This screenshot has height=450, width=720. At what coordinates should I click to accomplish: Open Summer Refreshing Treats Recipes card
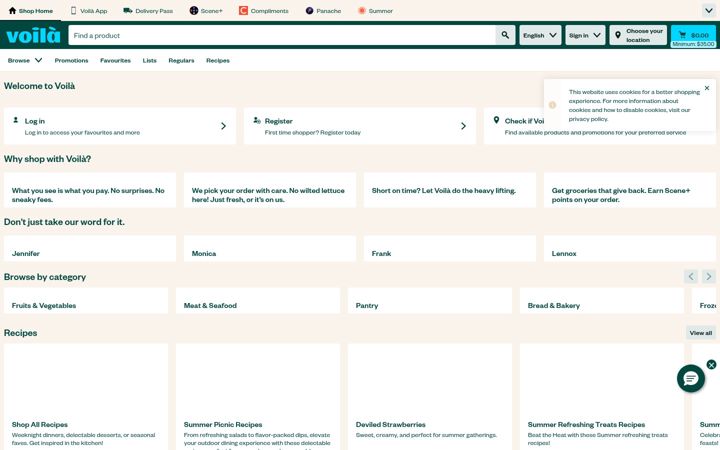pos(602,397)
